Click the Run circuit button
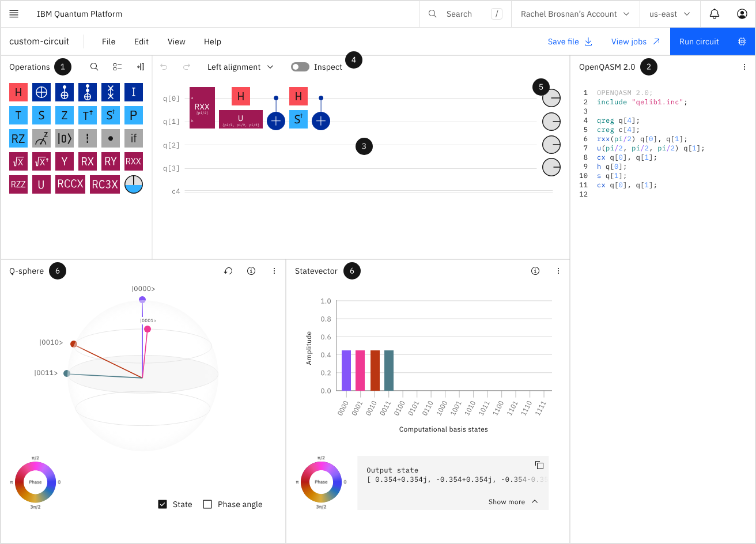This screenshot has width=756, height=544. tap(712, 41)
